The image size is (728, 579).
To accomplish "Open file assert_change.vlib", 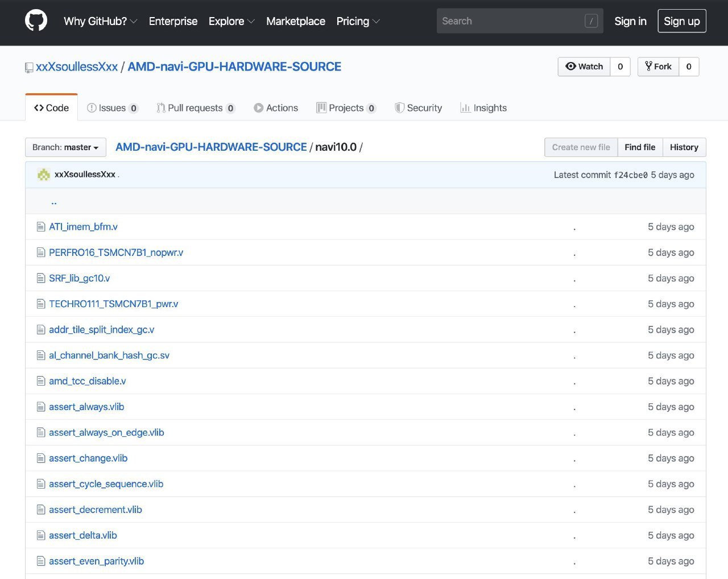I will 88,458.
